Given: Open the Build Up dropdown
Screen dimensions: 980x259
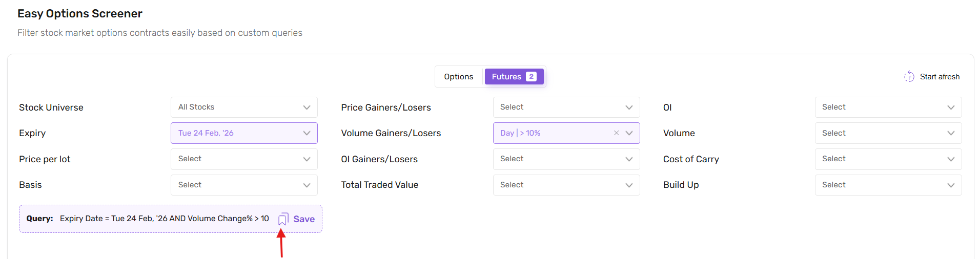Looking at the screenshot, I should (888, 185).
